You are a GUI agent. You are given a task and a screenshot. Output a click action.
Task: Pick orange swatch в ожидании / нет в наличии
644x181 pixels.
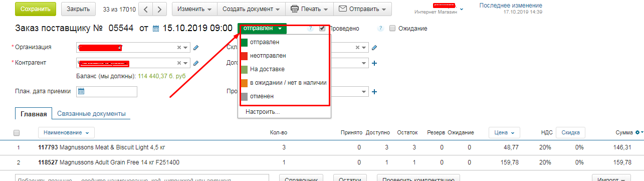pos(245,83)
